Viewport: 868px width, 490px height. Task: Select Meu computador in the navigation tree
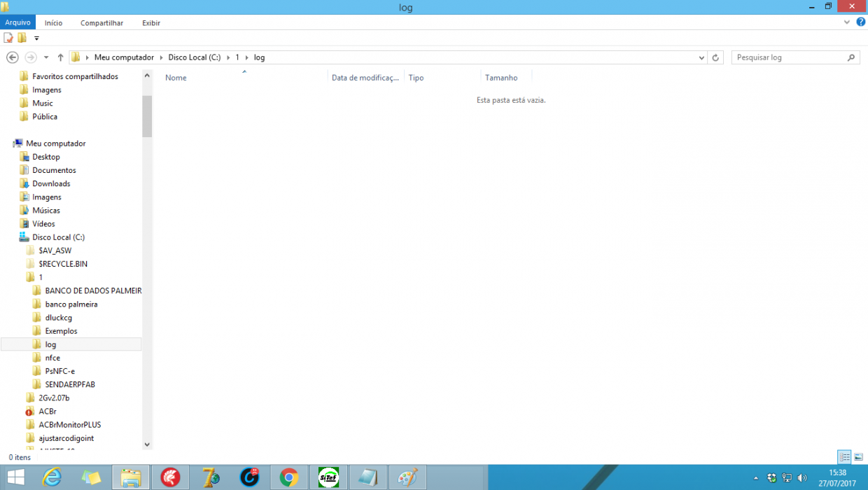[55, 143]
